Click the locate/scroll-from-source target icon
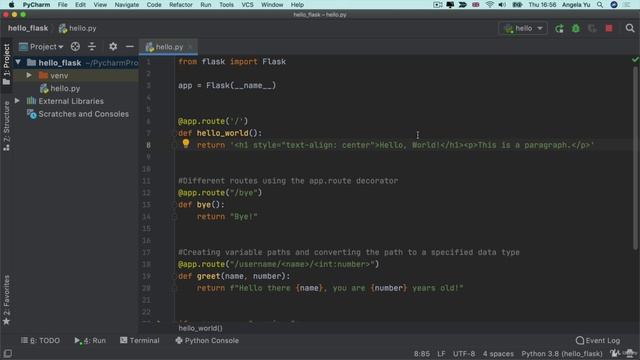Image resolution: width=640 pixels, height=360 pixels. 75,47
